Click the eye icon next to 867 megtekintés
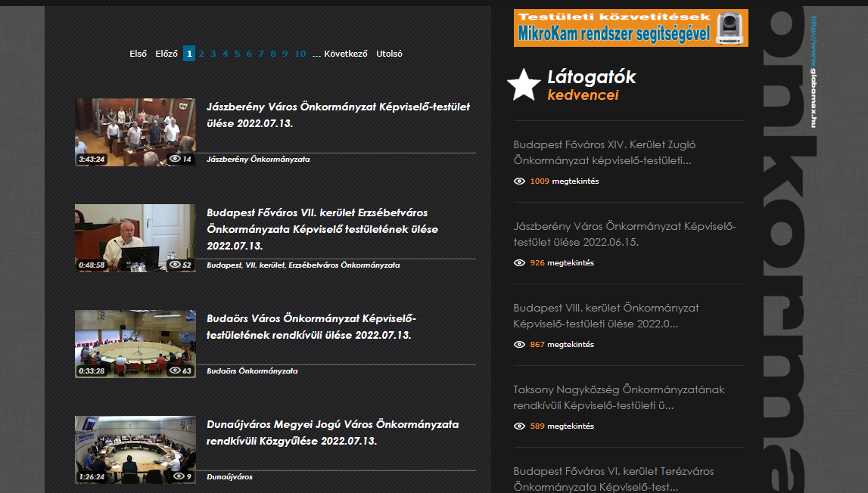The image size is (868, 493). pyautogui.click(x=519, y=344)
